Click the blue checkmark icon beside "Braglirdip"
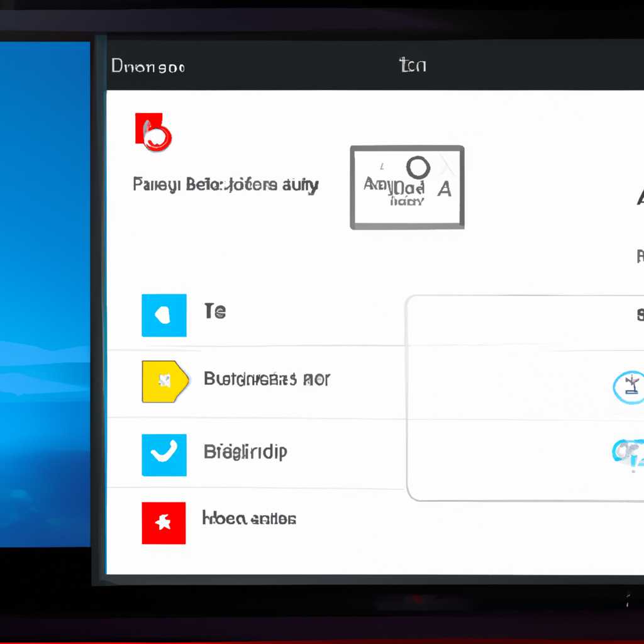Screen dimensions: 644x644 tap(164, 455)
